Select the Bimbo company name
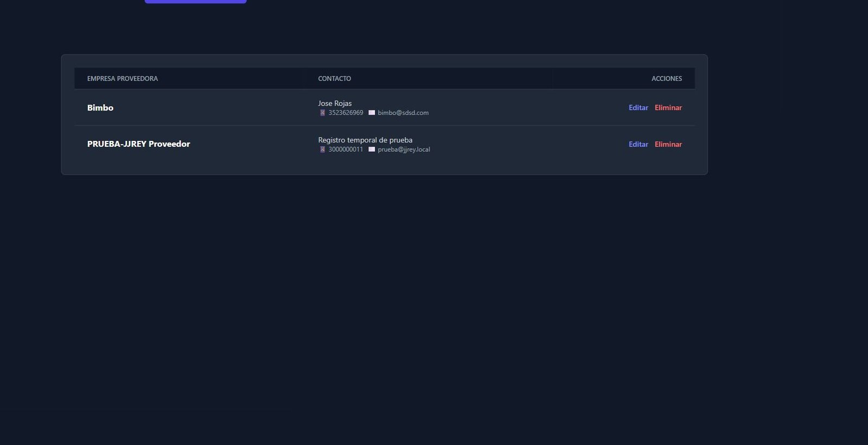Image resolution: width=868 pixels, height=445 pixels. point(100,108)
